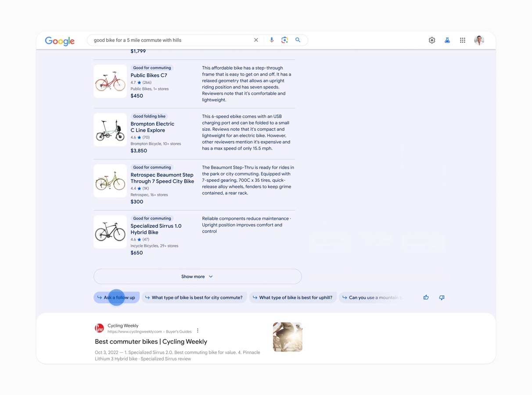532x395 pixels.
Task: Click the cyclingweekly.com Buyer's Guides URL
Action: [150, 332]
